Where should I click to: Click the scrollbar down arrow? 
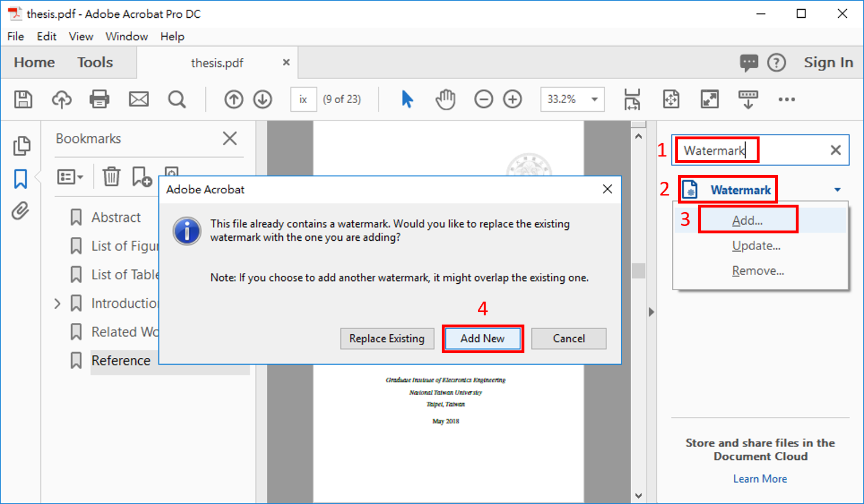(639, 495)
